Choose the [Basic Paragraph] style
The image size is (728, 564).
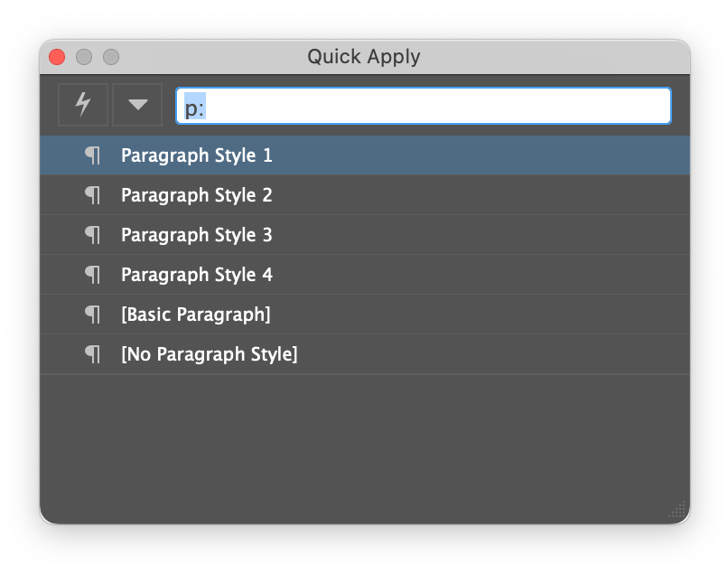[195, 315]
